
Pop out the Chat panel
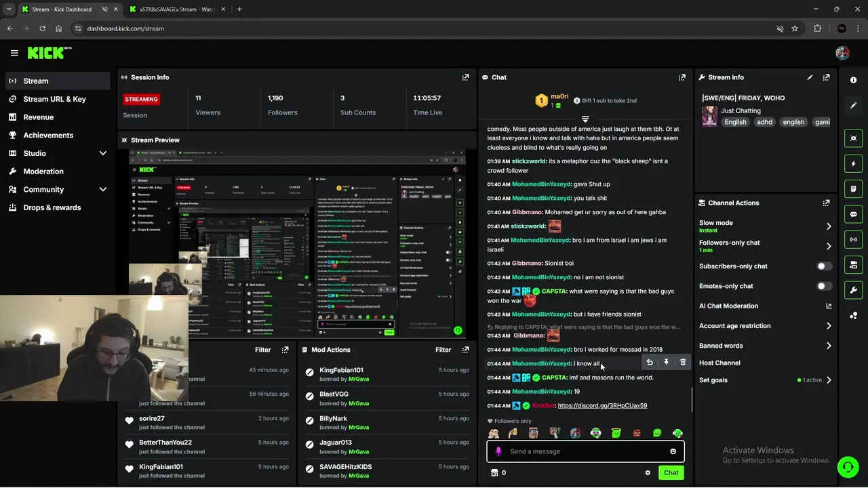pos(682,77)
